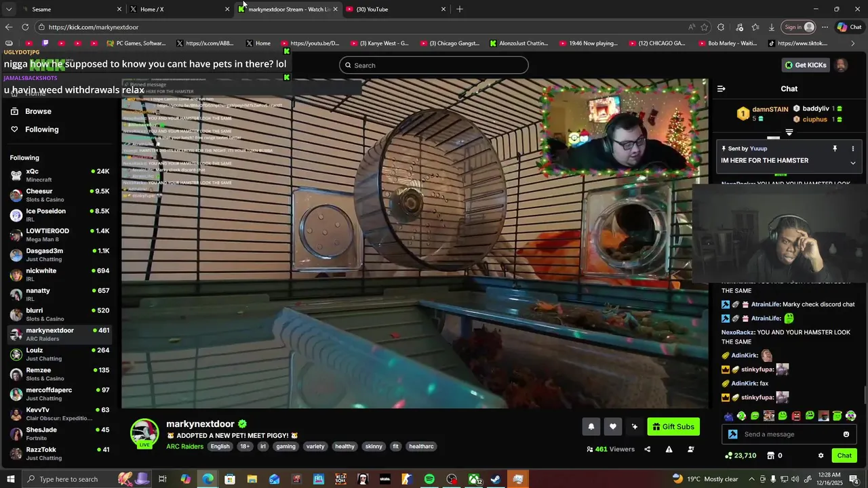Share the stream using the share icon

tap(647, 449)
